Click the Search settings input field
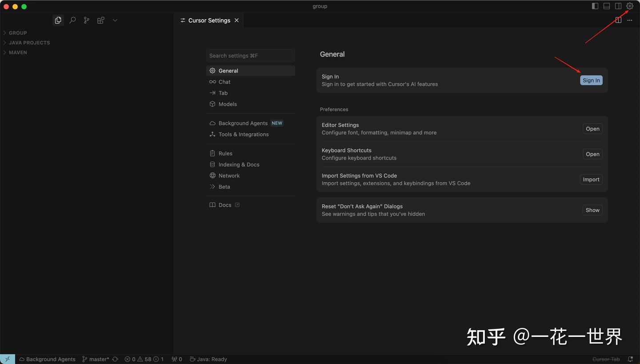This screenshot has height=364, width=640. (x=250, y=55)
